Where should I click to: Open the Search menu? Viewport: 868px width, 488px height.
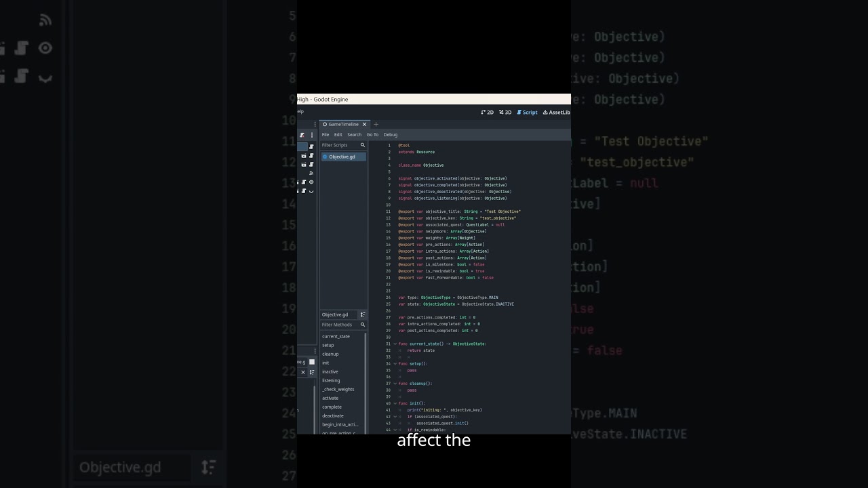(355, 135)
